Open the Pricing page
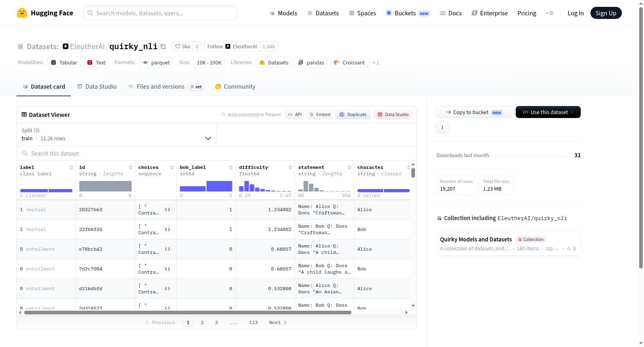Screen dimensions: 644x347 pyautogui.click(x=527, y=13)
